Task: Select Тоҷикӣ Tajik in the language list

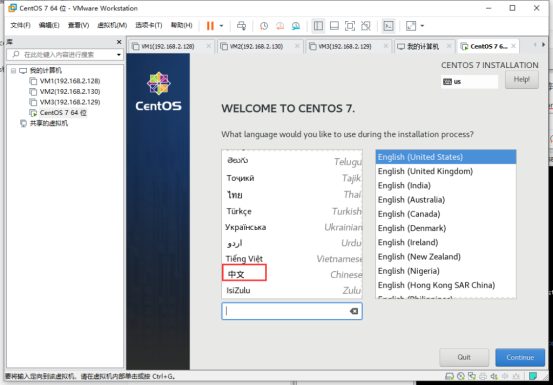Action: pyautogui.click(x=292, y=178)
